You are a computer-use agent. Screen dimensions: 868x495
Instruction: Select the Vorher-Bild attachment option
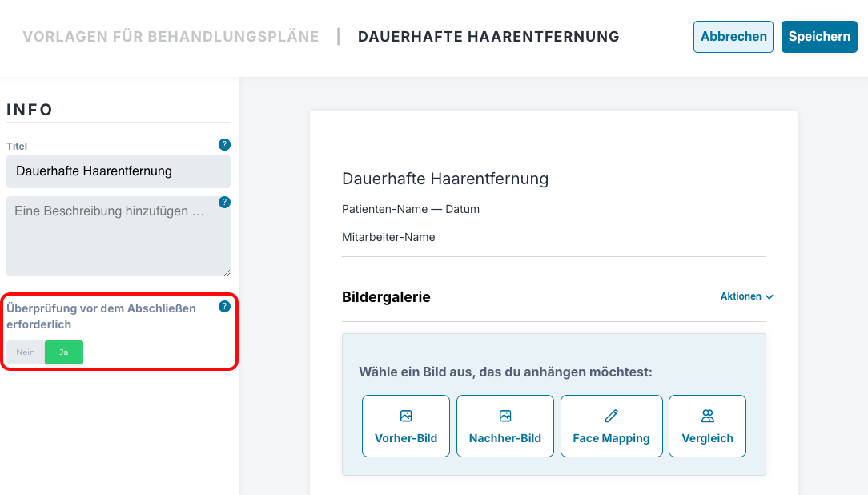[406, 426]
